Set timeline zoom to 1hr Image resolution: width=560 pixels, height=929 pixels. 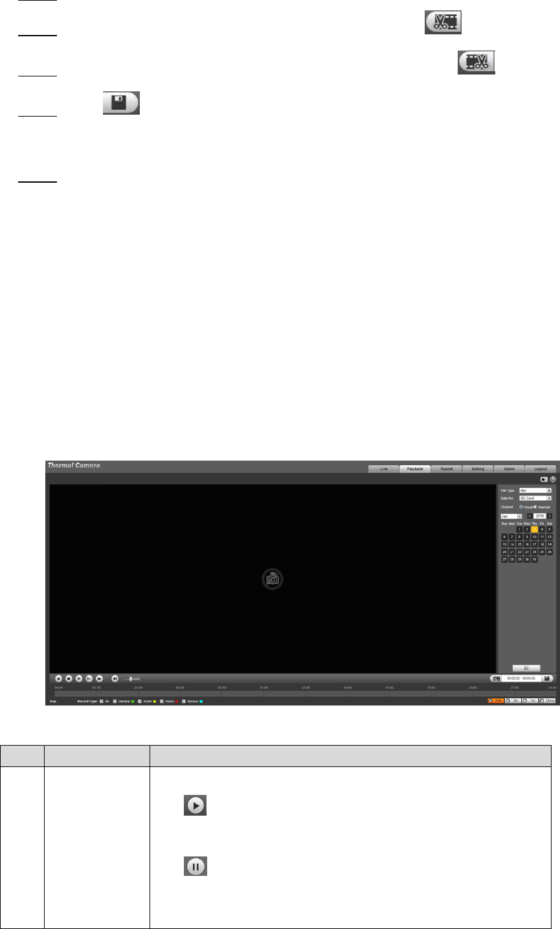[x=530, y=700]
